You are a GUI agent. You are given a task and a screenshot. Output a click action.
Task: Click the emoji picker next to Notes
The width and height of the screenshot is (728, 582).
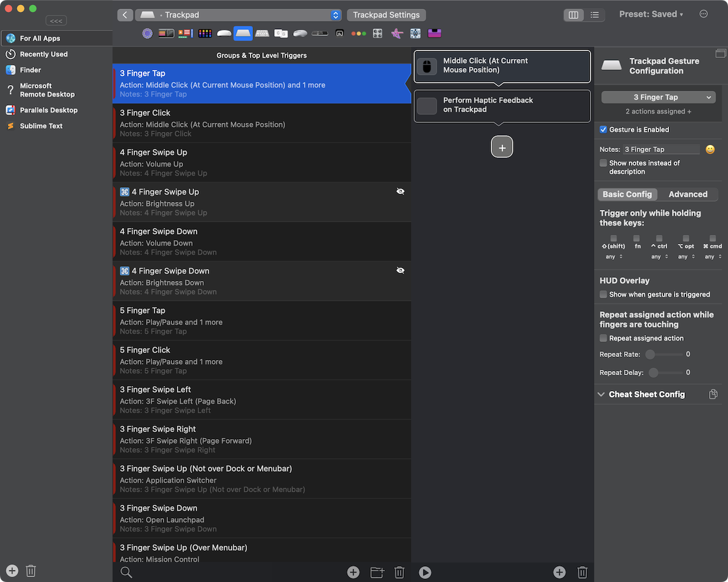[x=710, y=150]
